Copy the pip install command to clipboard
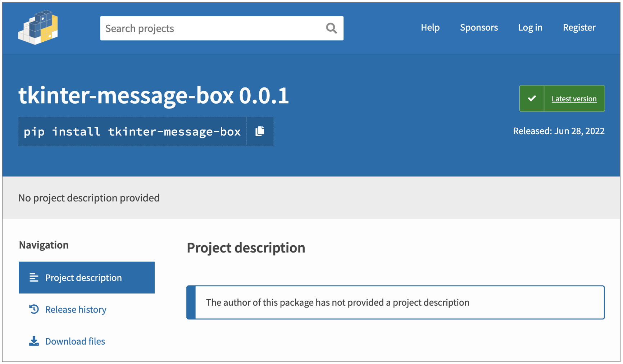This screenshot has width=623, height=364. [260, 131]
